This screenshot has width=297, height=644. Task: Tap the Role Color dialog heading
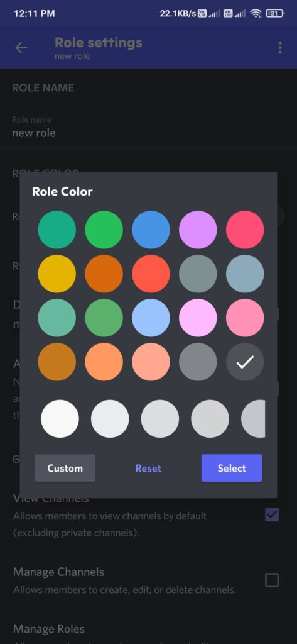(x=62, y=191)
